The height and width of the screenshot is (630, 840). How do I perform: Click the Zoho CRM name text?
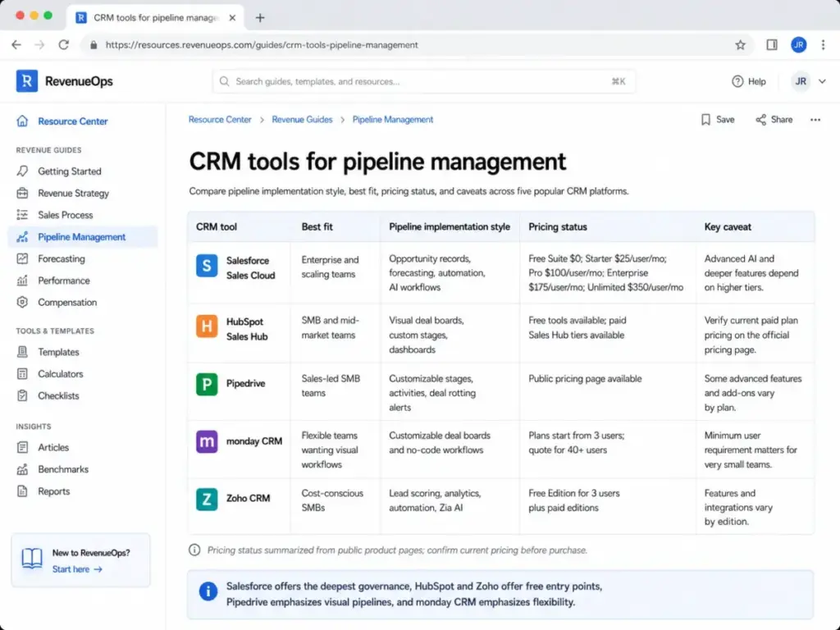pyautogui.click(x=248, y=498)
